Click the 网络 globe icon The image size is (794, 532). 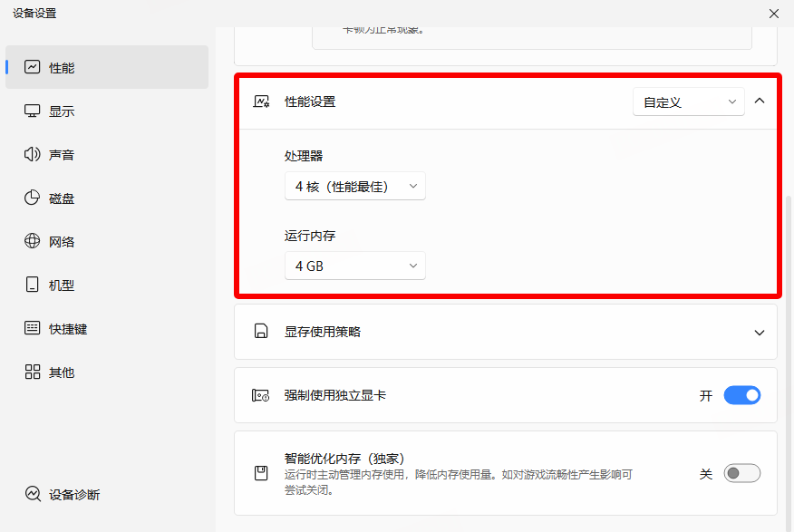click(33, 241)
